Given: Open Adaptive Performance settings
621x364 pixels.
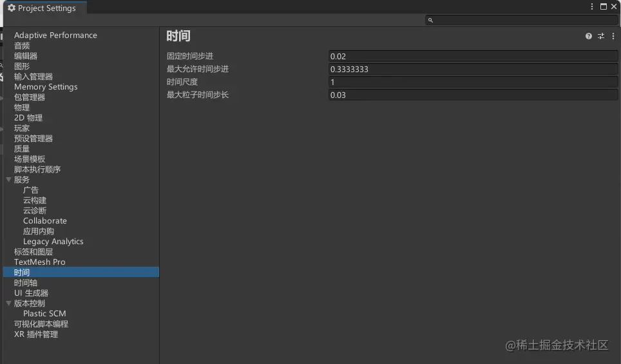Looking at the screenshot, I should (x=55, y=35).
